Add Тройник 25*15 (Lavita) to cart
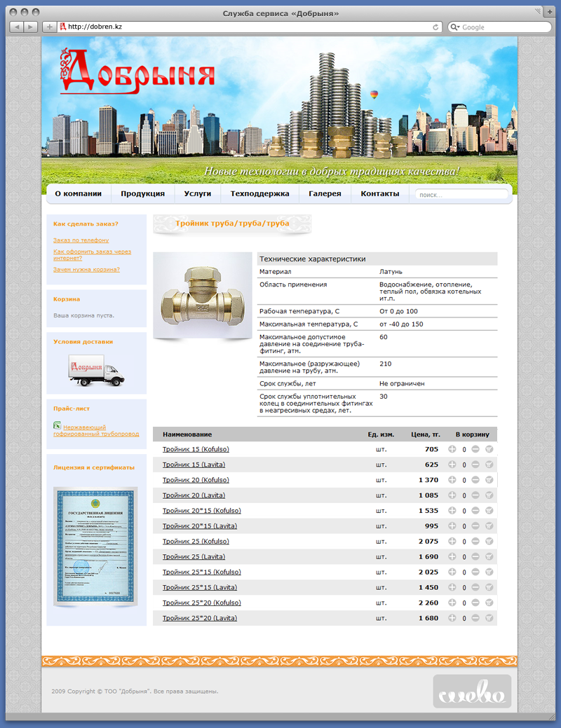 pyautogui.click(x=489, y=587)
